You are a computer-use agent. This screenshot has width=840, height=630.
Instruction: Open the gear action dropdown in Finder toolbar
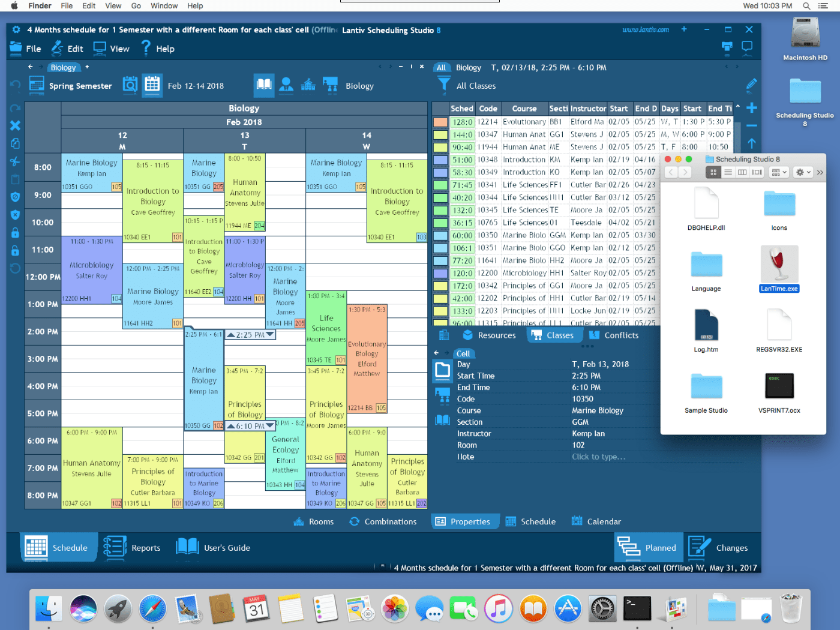[x=802, y=172]
